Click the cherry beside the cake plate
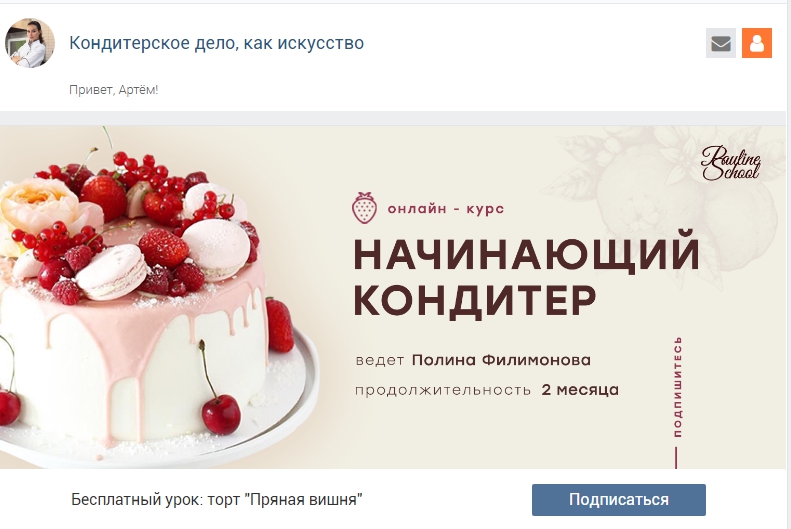The image size is (791, 529). 220,414
